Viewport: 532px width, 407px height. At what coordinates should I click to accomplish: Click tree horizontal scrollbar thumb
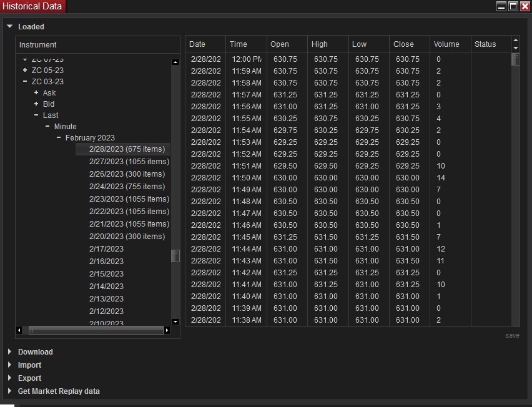coord(96,330)
